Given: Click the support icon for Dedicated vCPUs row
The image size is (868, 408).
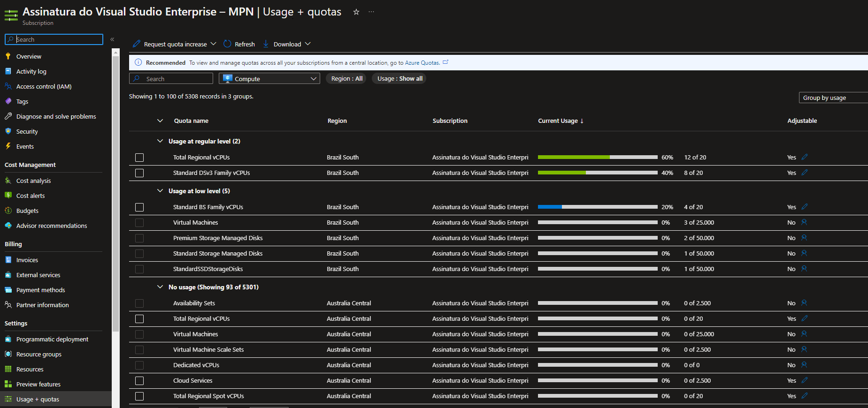Looking at the screenshot, I should click(x=804, y=365).
